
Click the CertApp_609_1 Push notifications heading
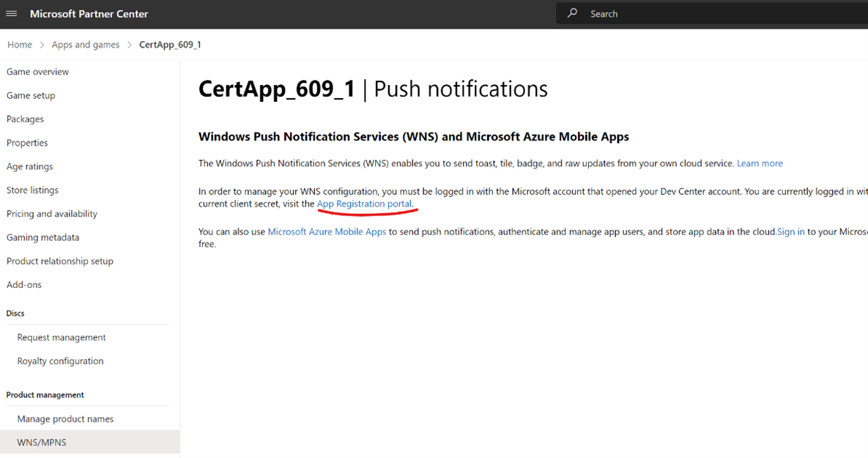point(373,89)
